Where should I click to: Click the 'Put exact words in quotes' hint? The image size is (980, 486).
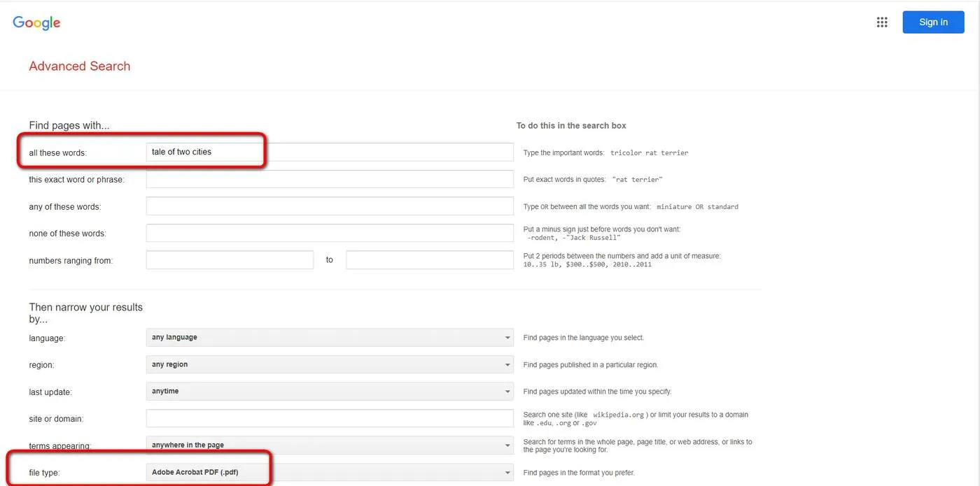click(565, 180)
